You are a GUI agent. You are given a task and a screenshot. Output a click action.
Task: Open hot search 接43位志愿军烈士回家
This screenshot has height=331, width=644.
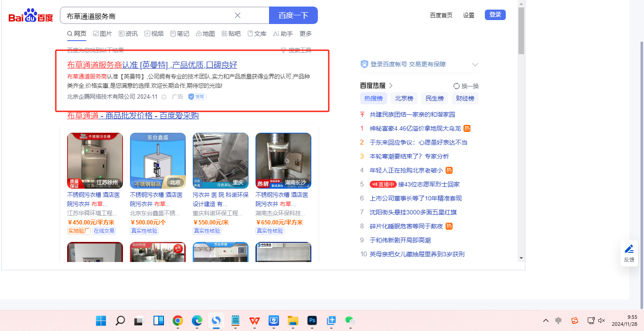click(429, 184)
